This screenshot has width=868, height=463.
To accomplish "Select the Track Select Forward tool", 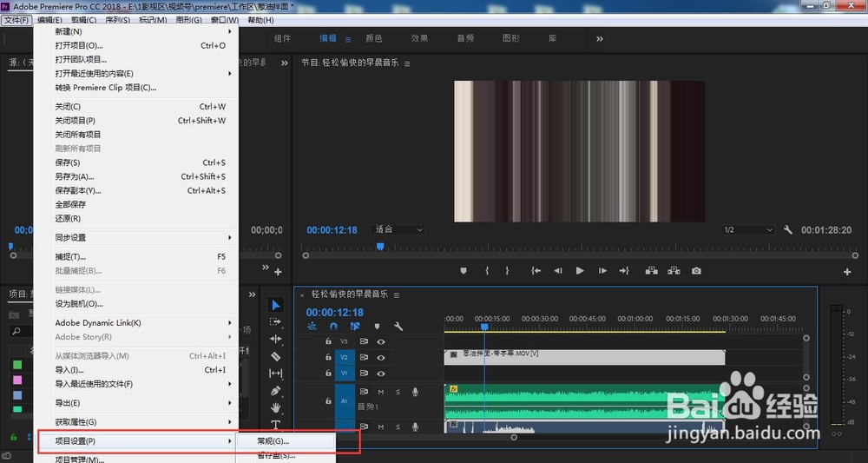I will click(275, 321).
